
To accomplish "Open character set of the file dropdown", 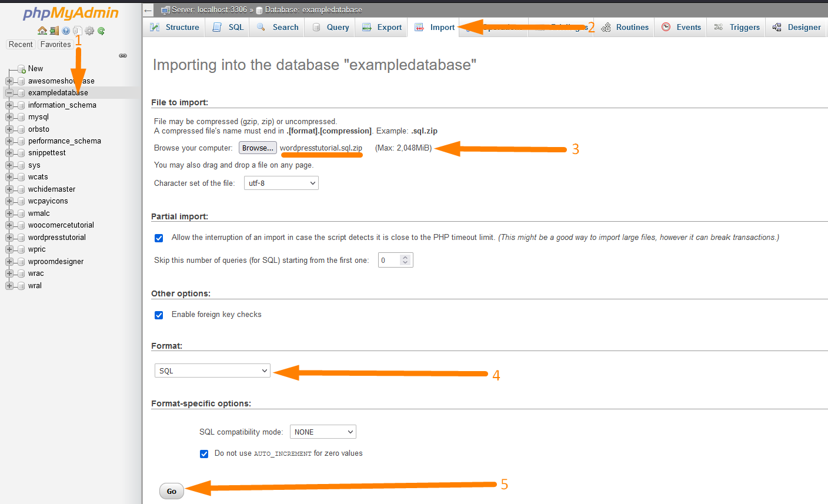I will [x=281, y=183].
